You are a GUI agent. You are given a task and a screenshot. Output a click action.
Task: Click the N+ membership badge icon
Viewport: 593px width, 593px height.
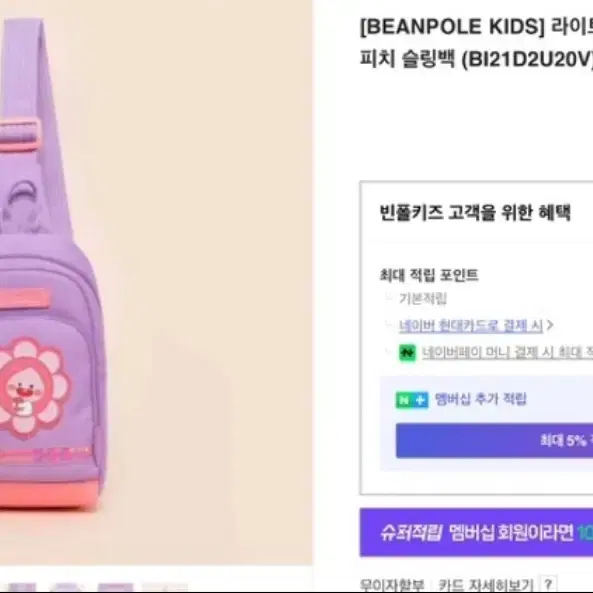pos(412,400)
